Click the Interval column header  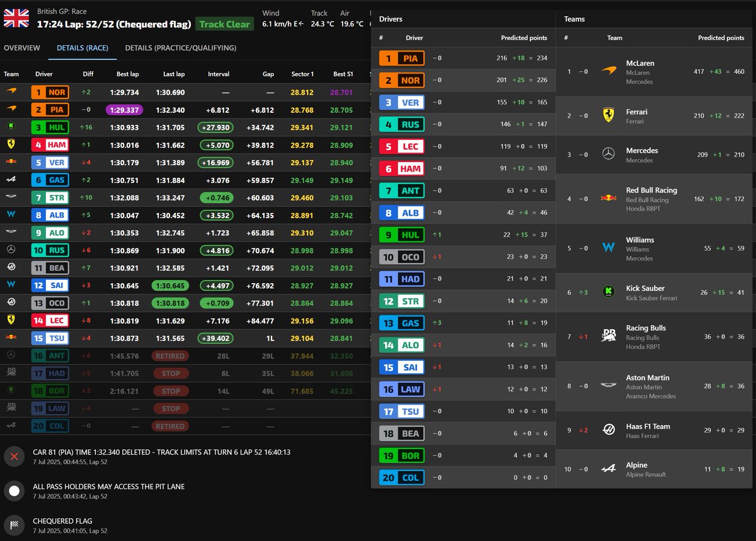pos(219,74)
